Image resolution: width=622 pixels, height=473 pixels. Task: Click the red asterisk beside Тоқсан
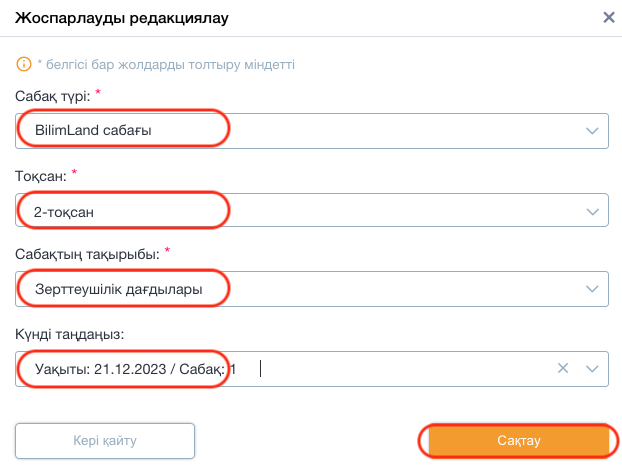tap(74, 172)
